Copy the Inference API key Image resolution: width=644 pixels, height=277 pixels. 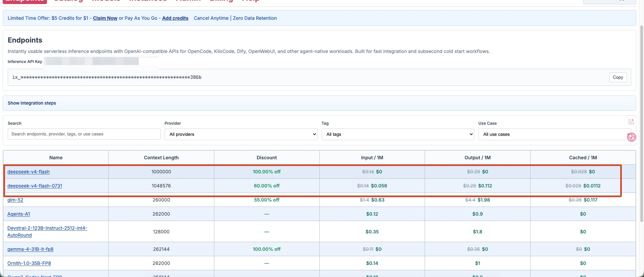click(618, 77)
